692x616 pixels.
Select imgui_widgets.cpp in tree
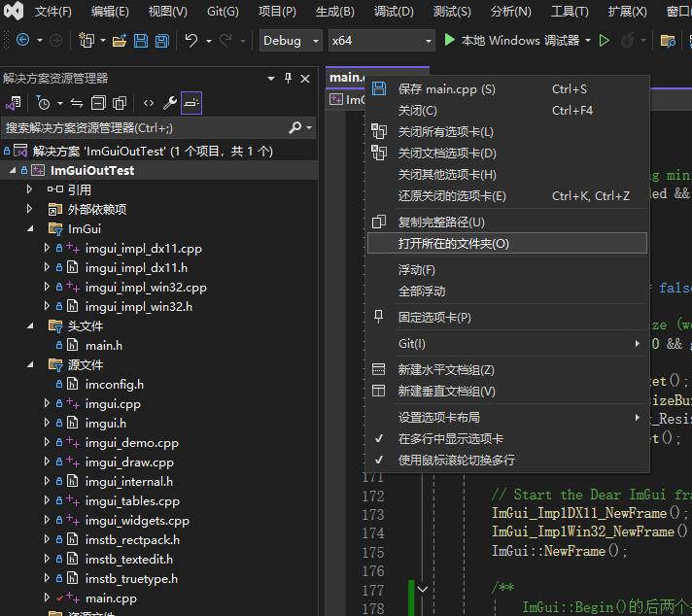[137, 520]
